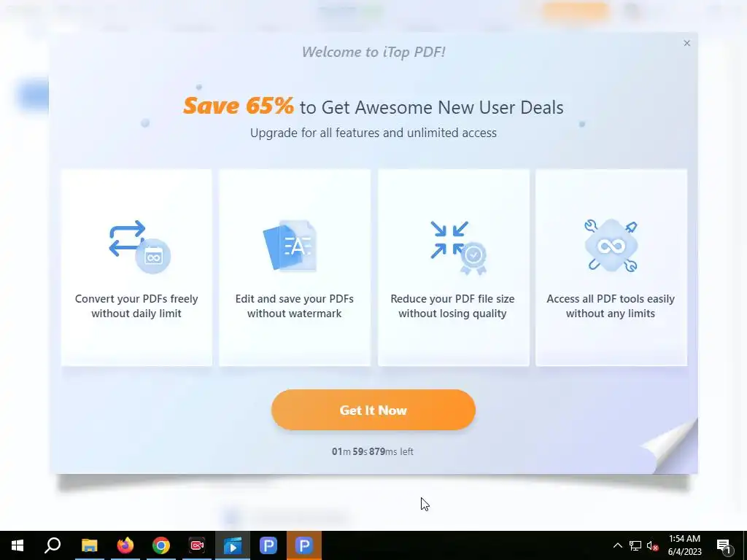The image size is (747, 560).
Task: Select the 'Convert your PDFs freely' card
Action: (136, 268)
